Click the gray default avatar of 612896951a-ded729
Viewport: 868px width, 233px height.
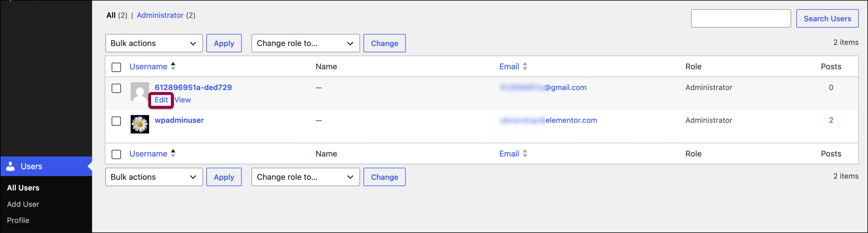point(140,91)
